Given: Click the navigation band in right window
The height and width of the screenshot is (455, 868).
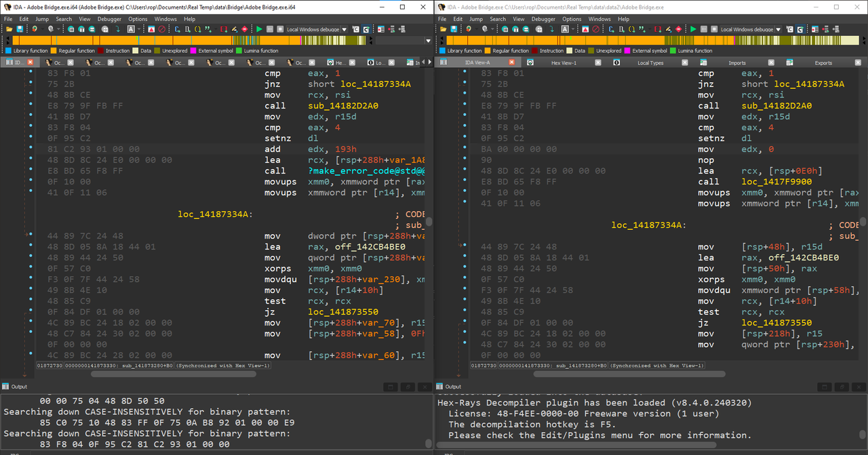Looking at the screenshot, I should [x=652, y=40].
